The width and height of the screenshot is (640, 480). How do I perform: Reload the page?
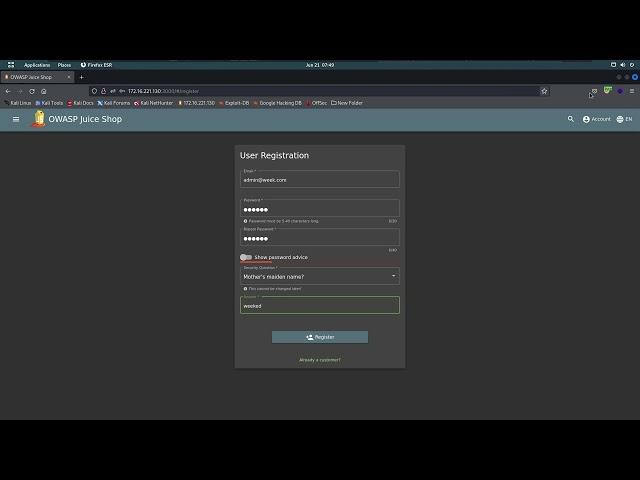click(32, 91)
